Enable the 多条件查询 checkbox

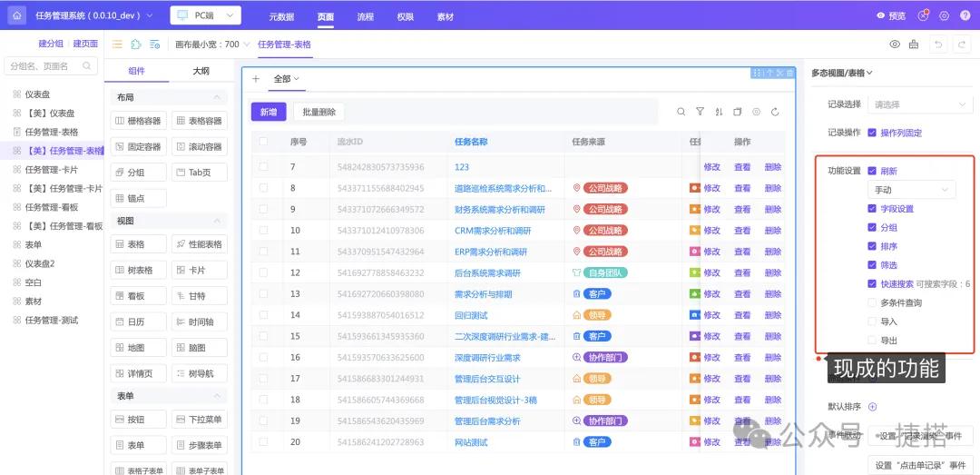[x=872, y=302]
